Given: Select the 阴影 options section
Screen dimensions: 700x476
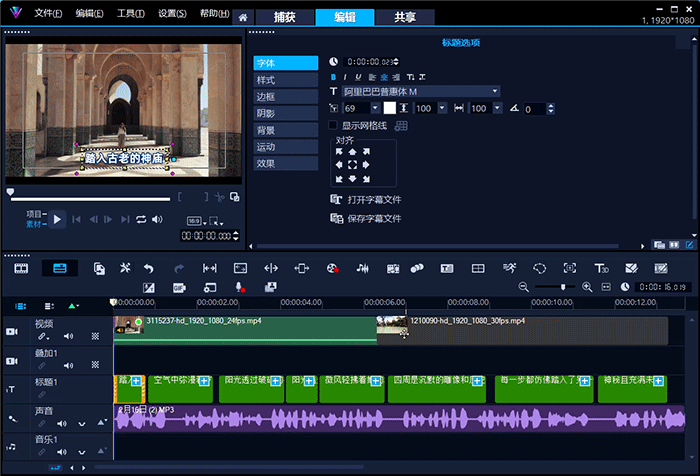Looking at the screenshot, I should click(286, 113).
